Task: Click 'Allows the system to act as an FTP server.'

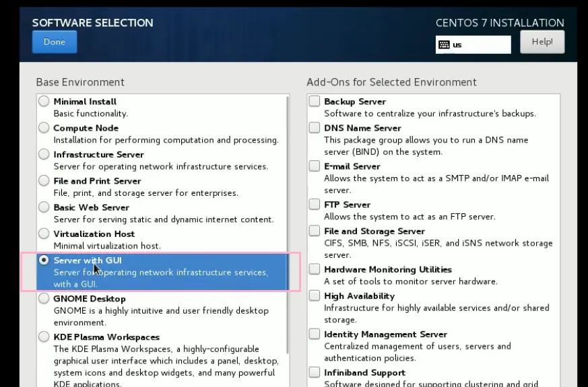Action: pyautogui.click(x=410, y=217)
